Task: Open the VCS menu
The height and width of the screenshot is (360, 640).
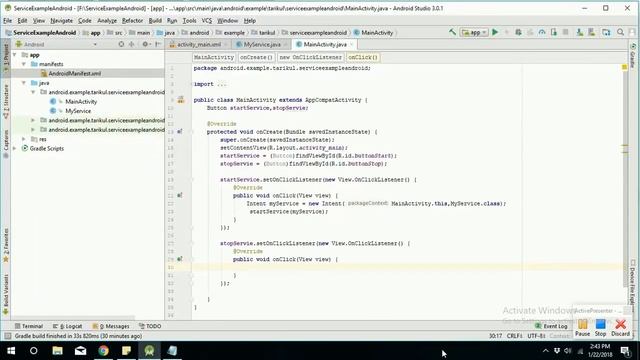Action: 207,20
